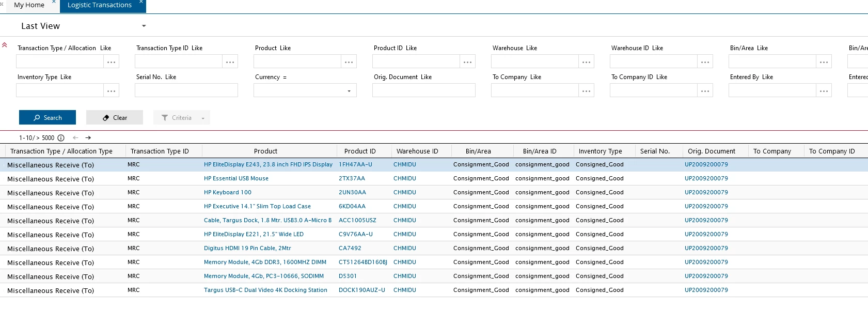
Task: Open lookup for Transaction Type / Allocation
Action: point(112,61)
